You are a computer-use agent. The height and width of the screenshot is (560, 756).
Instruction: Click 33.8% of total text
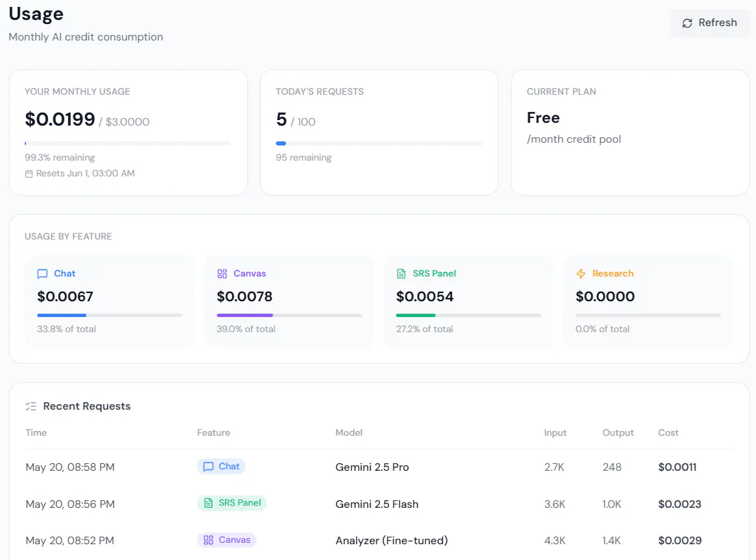coord(67,329)
